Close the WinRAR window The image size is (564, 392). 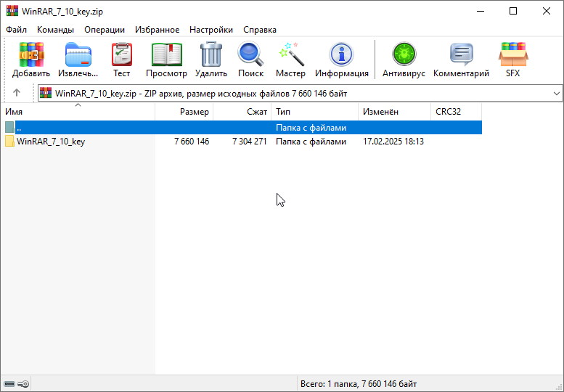(x=547, y=11)
